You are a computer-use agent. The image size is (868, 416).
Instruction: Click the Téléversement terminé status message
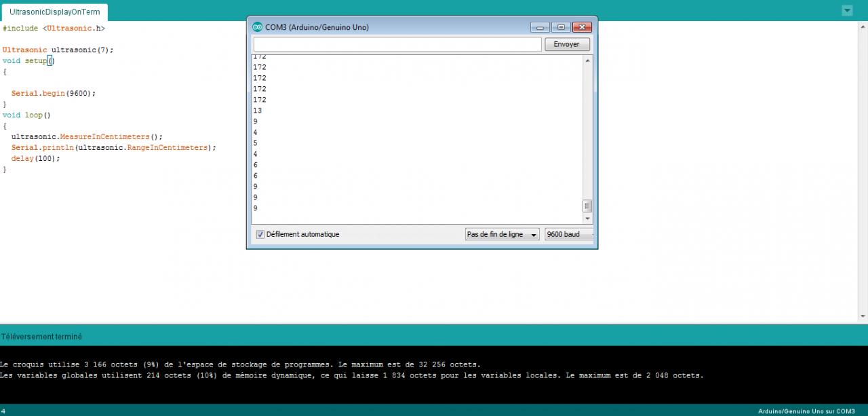(x=41, y=336)
